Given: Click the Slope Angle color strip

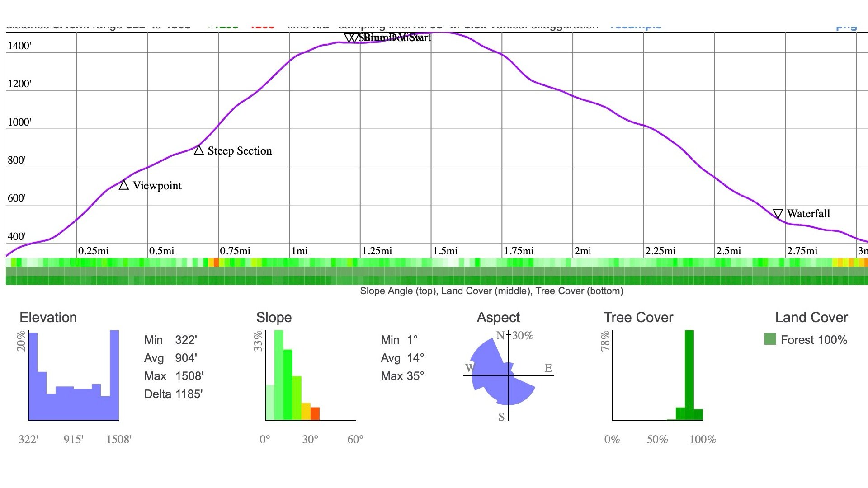Looking at the screenshot, I should pos(434,261).
